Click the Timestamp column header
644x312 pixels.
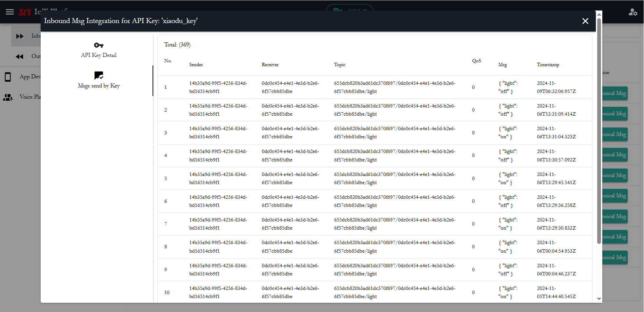coord(548,65)
